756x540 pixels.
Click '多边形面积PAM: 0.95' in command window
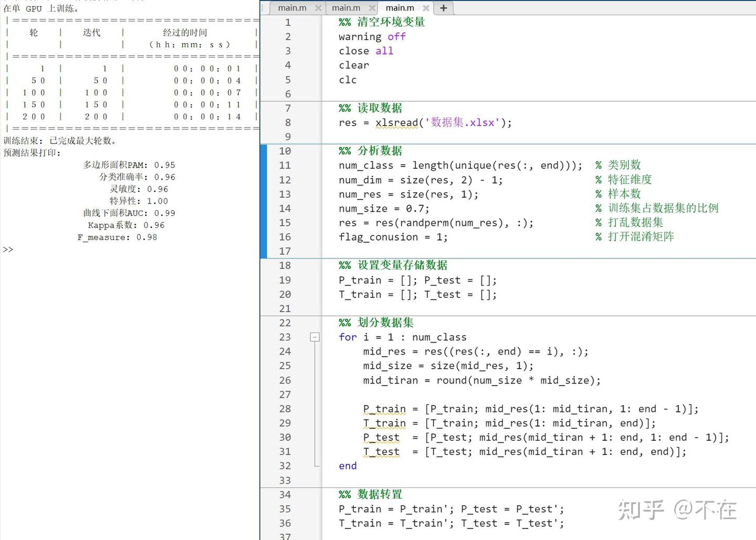tap(129, 165)
